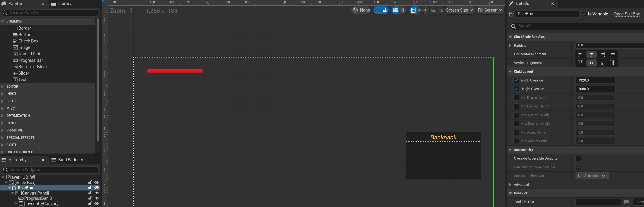Enable the Min Desired Width checkbox
The image size is (644, 207).
(516, 98)
